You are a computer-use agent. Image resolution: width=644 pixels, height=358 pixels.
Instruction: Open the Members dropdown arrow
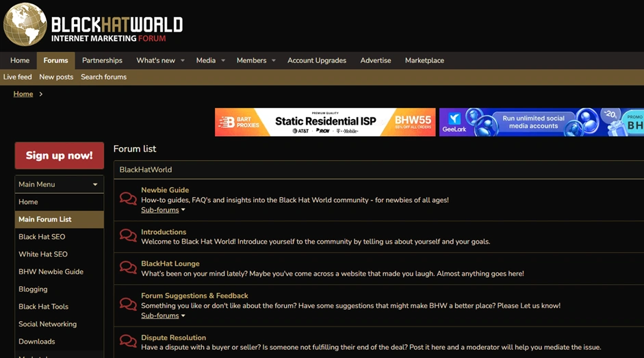coord(274,61)
